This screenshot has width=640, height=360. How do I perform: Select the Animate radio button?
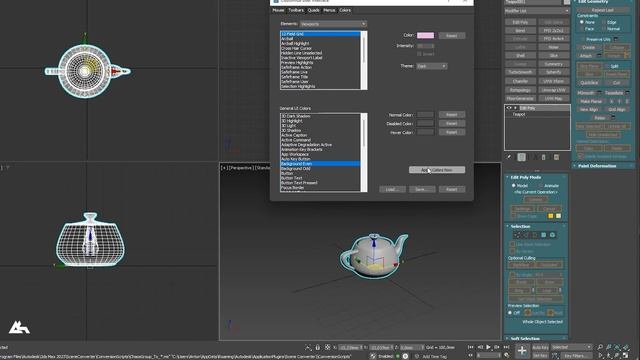click(x=541, y=186)
